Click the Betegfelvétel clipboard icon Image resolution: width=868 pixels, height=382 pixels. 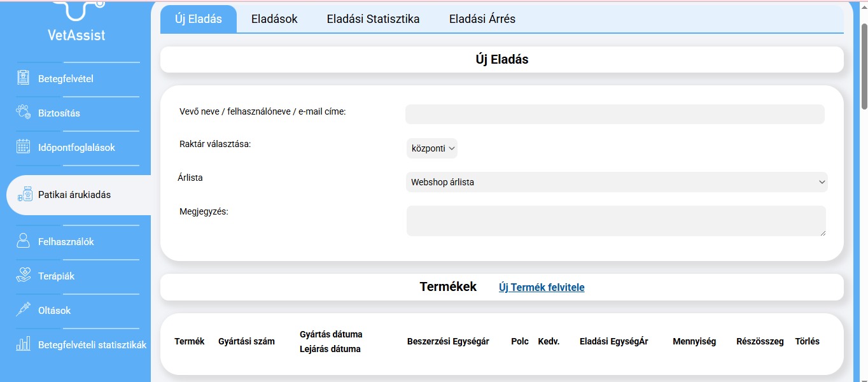pyautogui.click(x=24, y=78)
